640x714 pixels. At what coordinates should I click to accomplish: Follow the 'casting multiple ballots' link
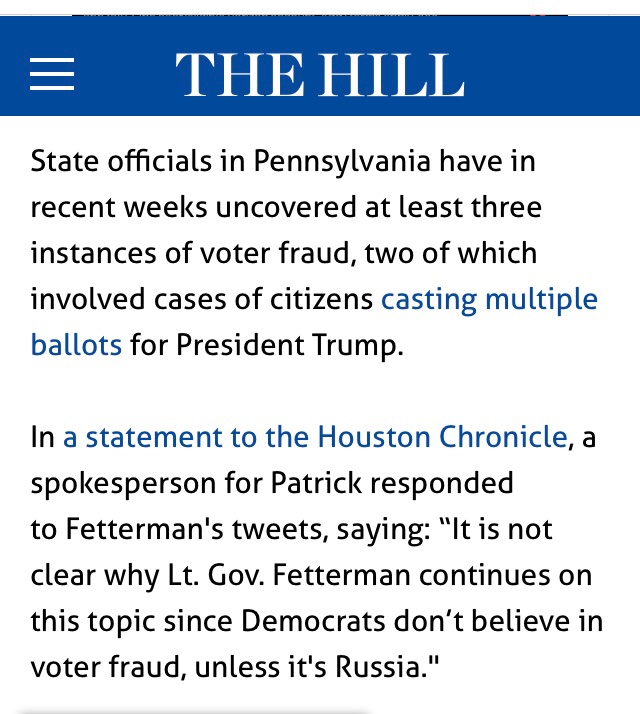click(x=489, y=299)
